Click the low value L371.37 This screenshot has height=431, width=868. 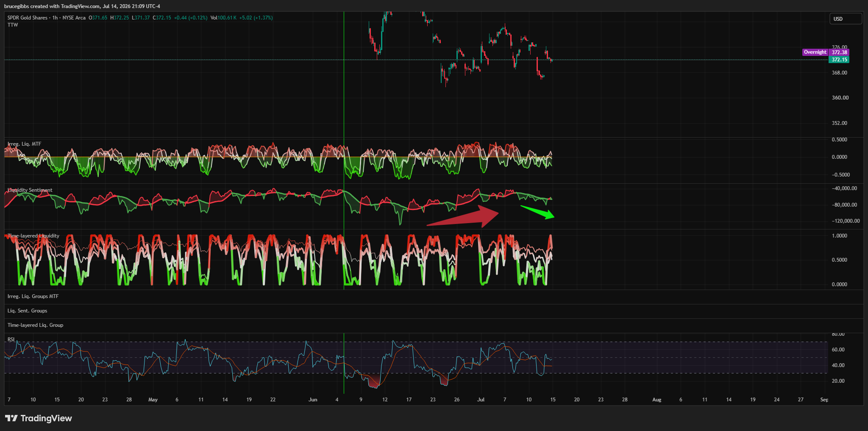[141, 18]
